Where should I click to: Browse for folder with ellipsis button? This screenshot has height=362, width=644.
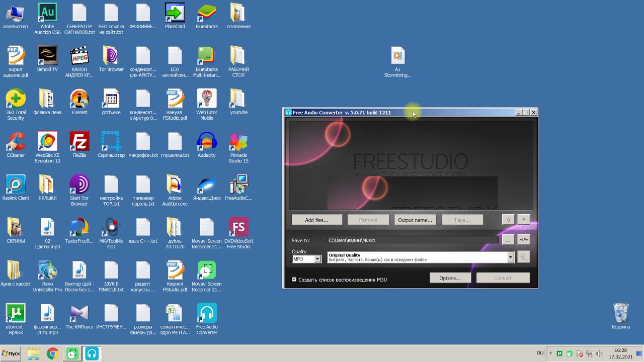coord(508,240)
